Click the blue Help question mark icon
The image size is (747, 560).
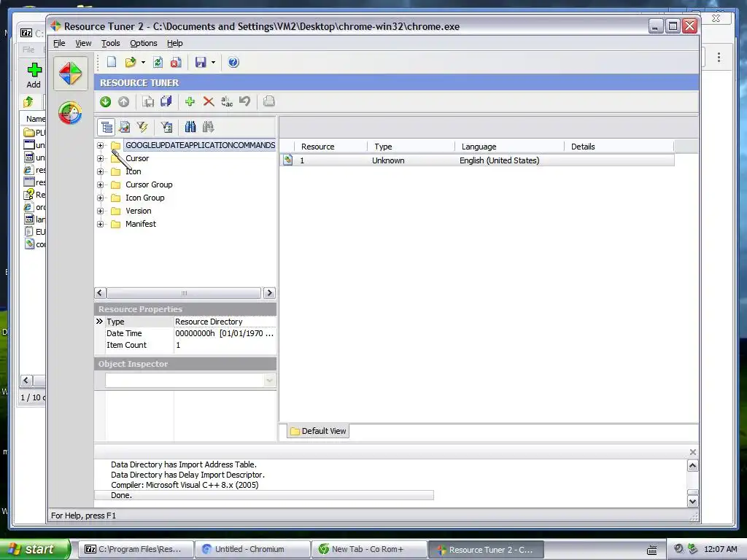tap(233, 62)
